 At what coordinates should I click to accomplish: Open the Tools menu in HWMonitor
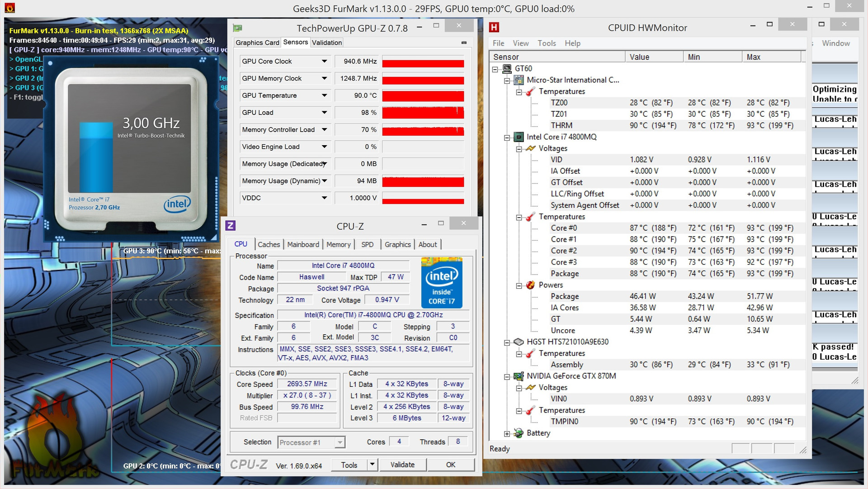tap(546, 43)
